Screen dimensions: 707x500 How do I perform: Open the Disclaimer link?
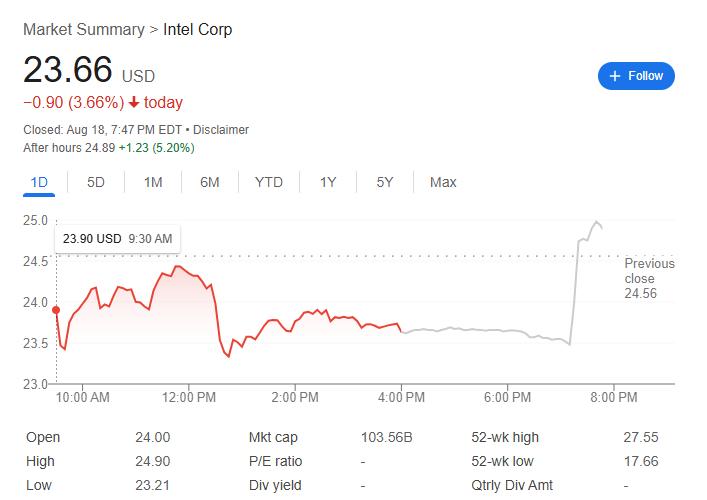coord(221,130)
